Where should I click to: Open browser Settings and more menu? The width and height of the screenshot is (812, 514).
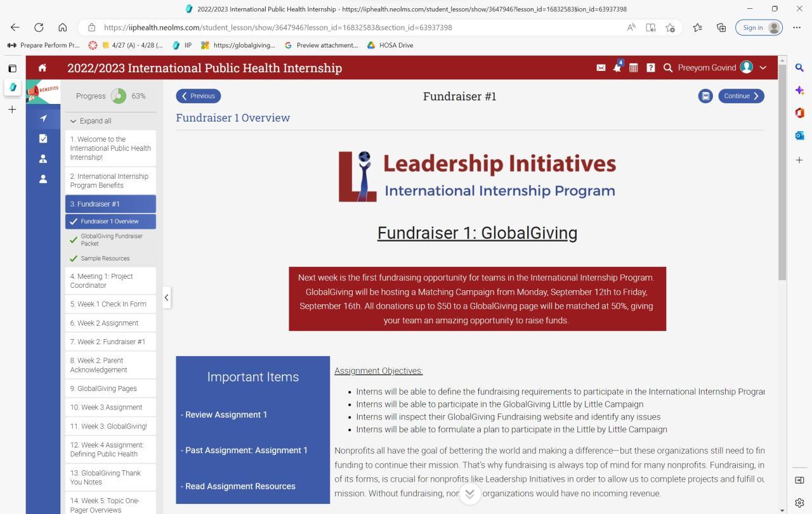pos(797,27)
